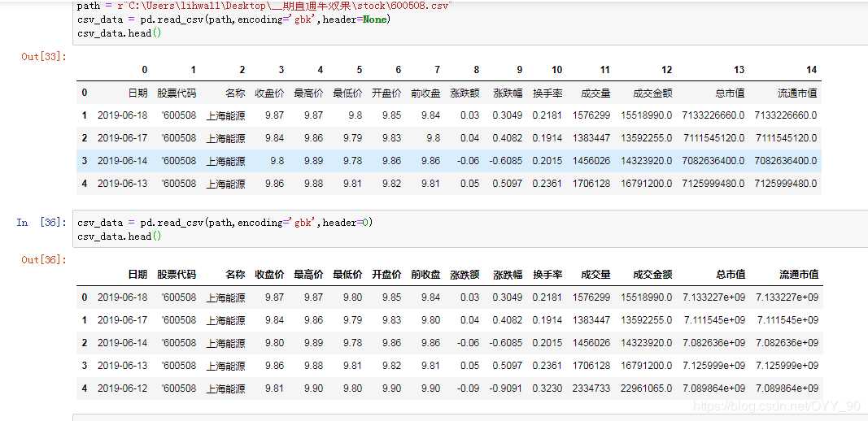Click the 总市值 header in the Out[36] table
The width and height of the screenshot is (868, 421).
pos(731,274)
